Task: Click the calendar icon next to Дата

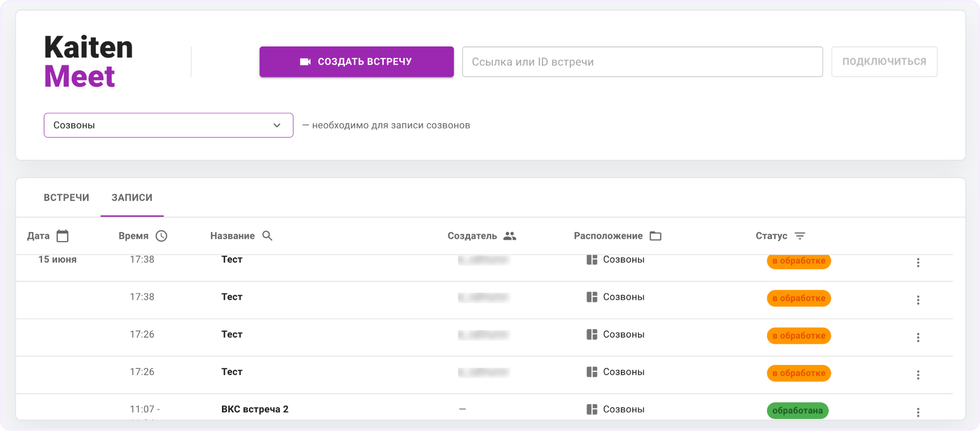Action: pos(63,236)
